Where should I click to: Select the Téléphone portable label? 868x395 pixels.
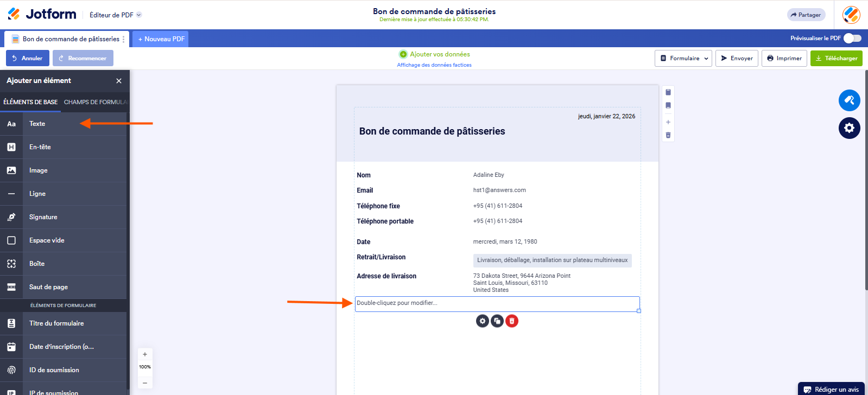385,221
